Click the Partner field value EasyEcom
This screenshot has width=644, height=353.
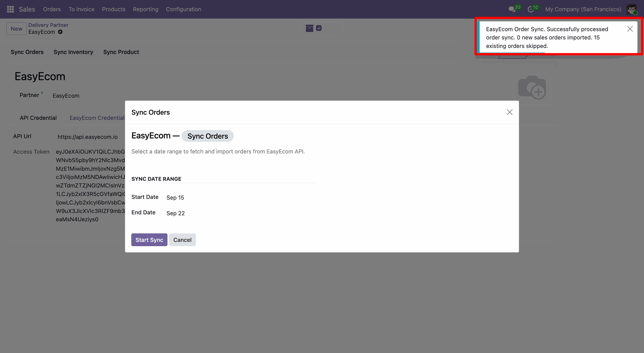(66, 96)
